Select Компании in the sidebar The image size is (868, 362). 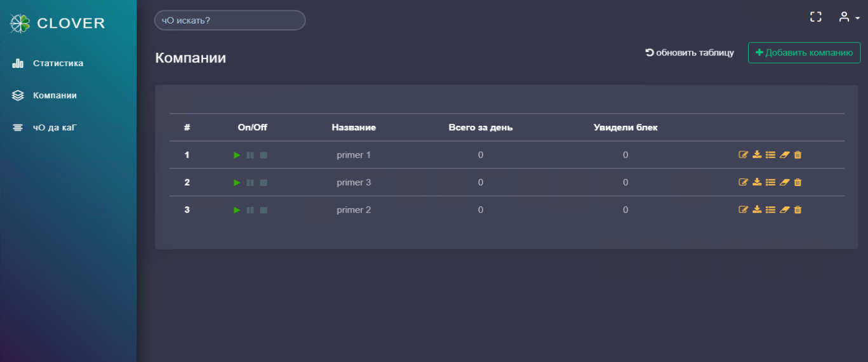[x=55, y=95]
